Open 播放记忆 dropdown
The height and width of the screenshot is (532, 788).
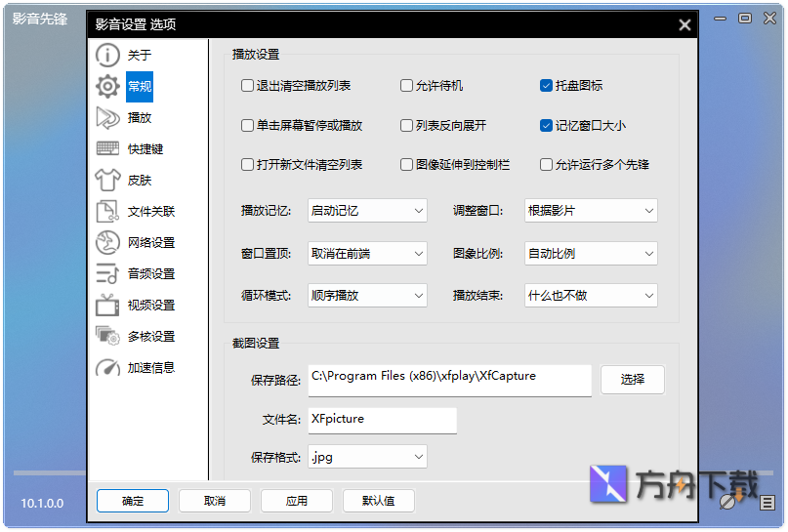pos(367,211)
